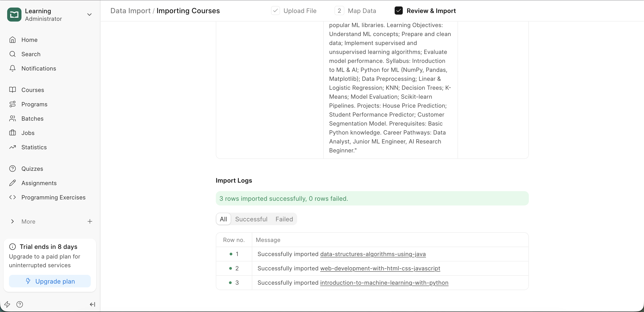644x312 pixels.
Task: Click the plus icon beside More
Action: [90, 221]
